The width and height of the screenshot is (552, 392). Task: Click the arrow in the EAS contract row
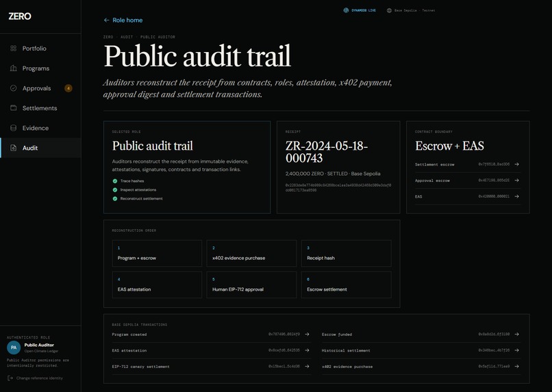pos(516,196)
